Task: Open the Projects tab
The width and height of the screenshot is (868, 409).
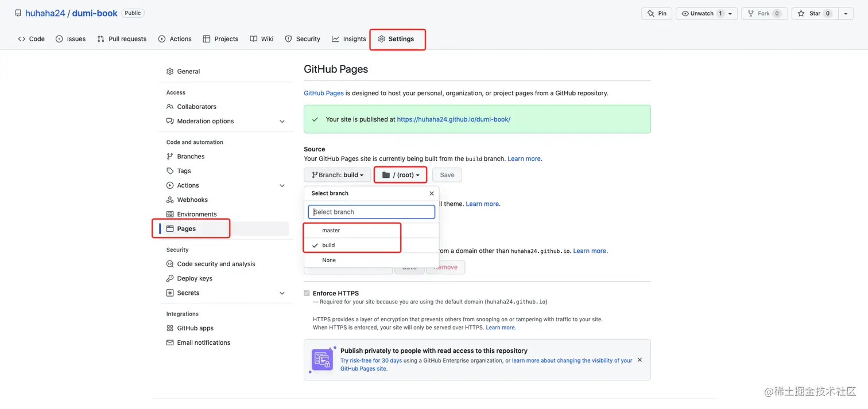Action: tap(220, 39)
